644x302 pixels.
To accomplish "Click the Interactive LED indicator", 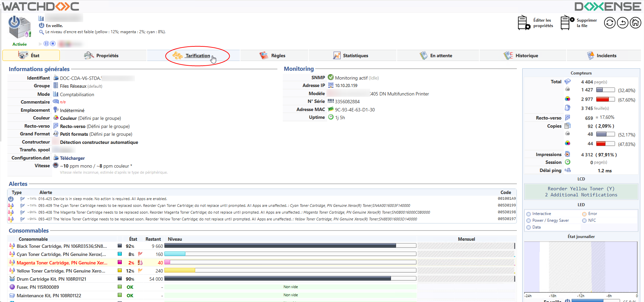I will point(529,214).
